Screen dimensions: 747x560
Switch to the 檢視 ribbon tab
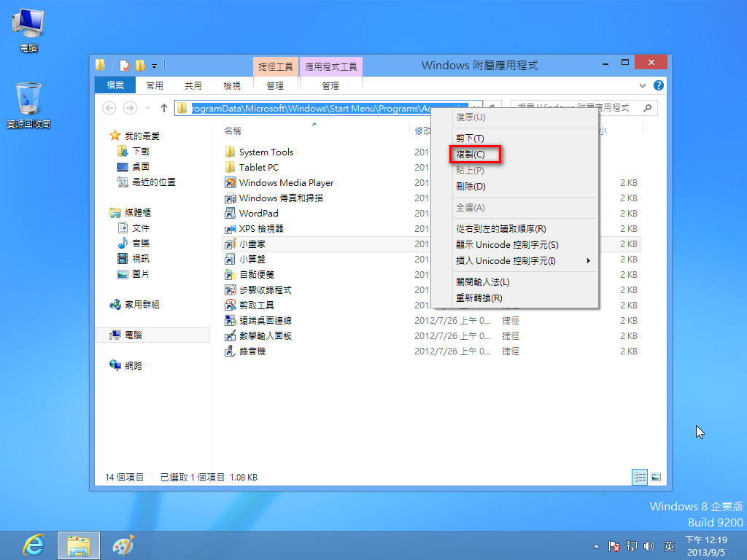[231, 86]
